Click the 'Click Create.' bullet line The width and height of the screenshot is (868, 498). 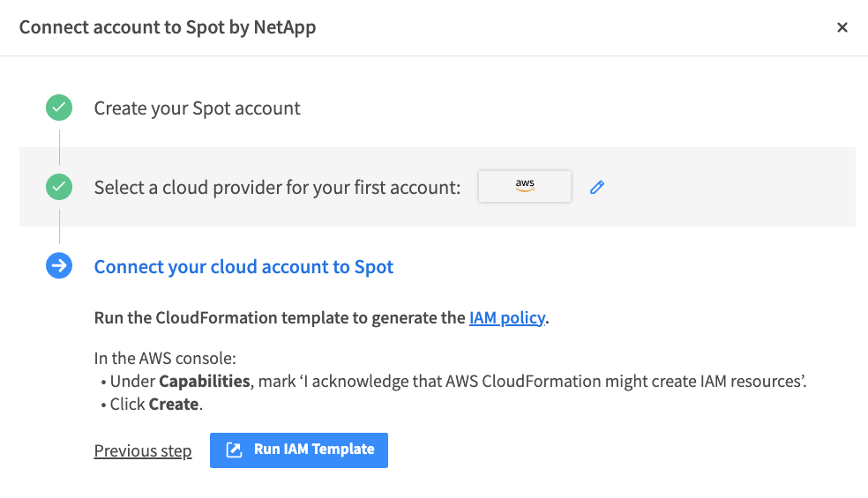tap(153, 405)
